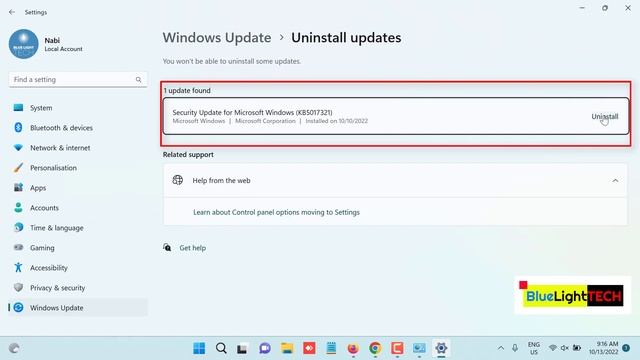Click Windows Update breadcrumb link

coord(217,38)
